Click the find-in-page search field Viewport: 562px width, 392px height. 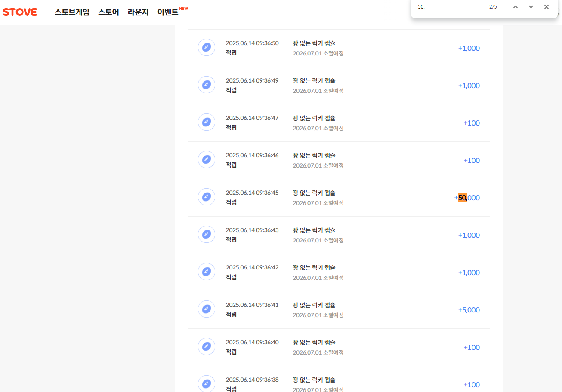(450, 7)
